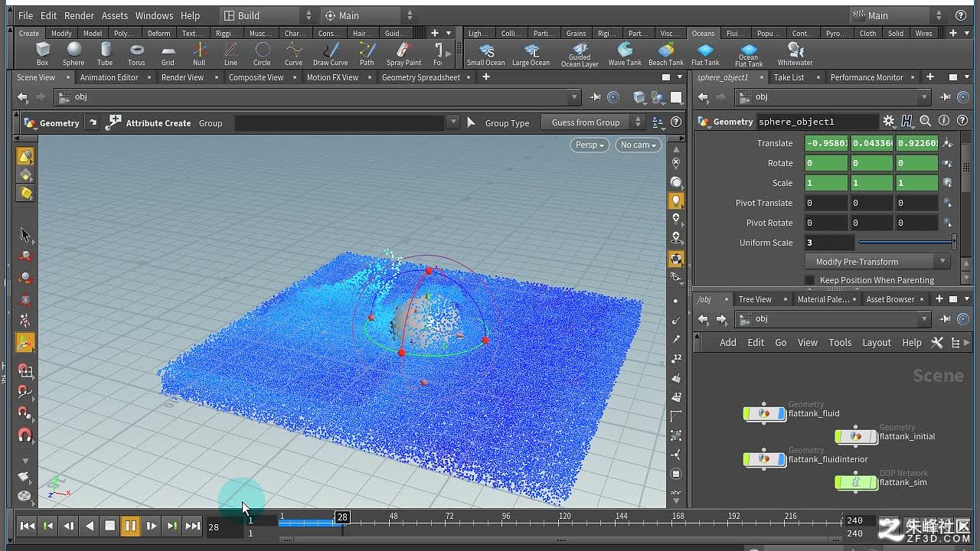
Task: Create a Small Ocean
Action: point(486,54)
